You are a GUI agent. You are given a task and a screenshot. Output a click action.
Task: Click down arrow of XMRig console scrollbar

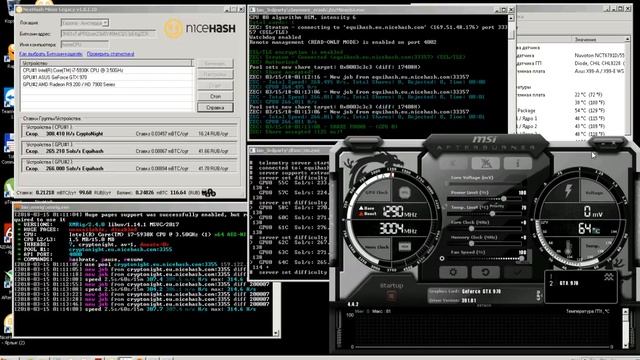[276, 333]
